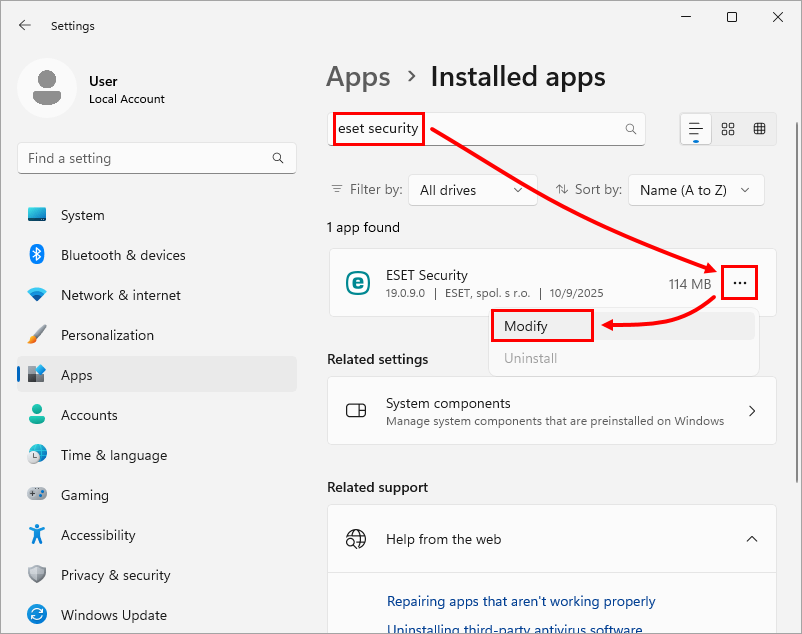Open Repairing apps that aren't working link
This screenshot has height=634, width=802.
tap(521, 601)
